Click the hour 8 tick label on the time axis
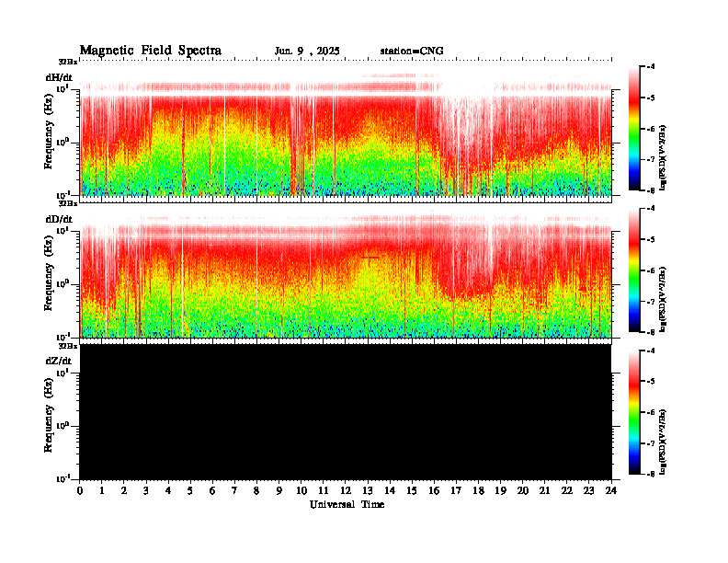This screenshot has height=563, width=728. pyautogui.click(x=256, y=491)
